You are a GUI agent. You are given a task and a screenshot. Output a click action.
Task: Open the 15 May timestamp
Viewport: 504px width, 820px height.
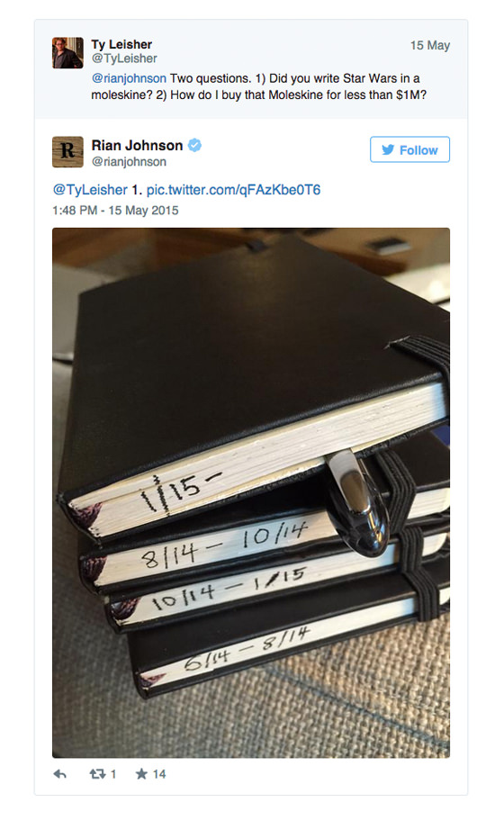[x=430, y=46]
